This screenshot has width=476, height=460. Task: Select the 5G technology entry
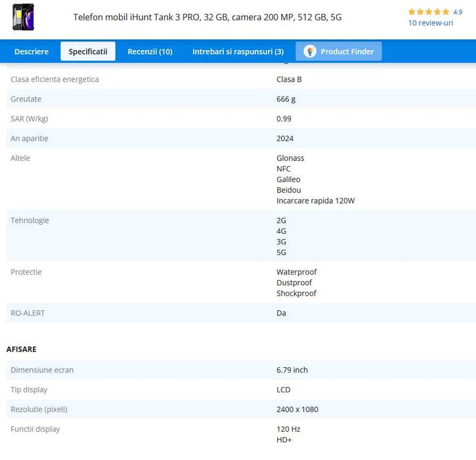click(x=281, y=252)
